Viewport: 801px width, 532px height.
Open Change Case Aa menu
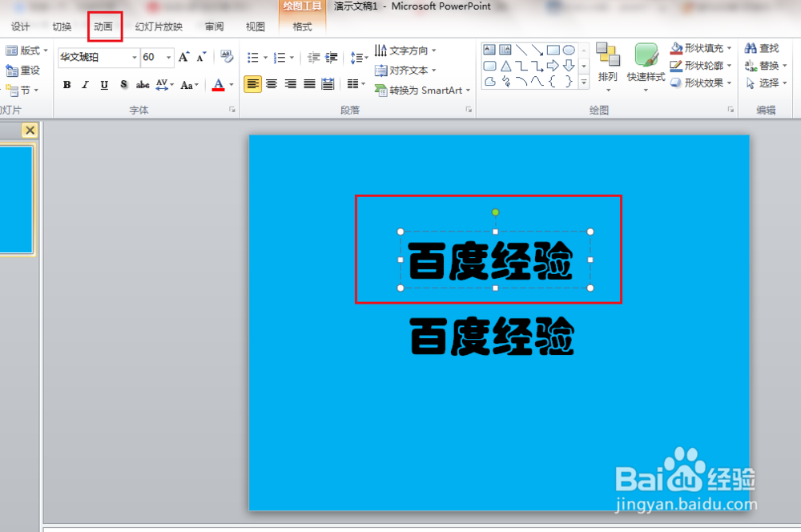pos(190,85)
